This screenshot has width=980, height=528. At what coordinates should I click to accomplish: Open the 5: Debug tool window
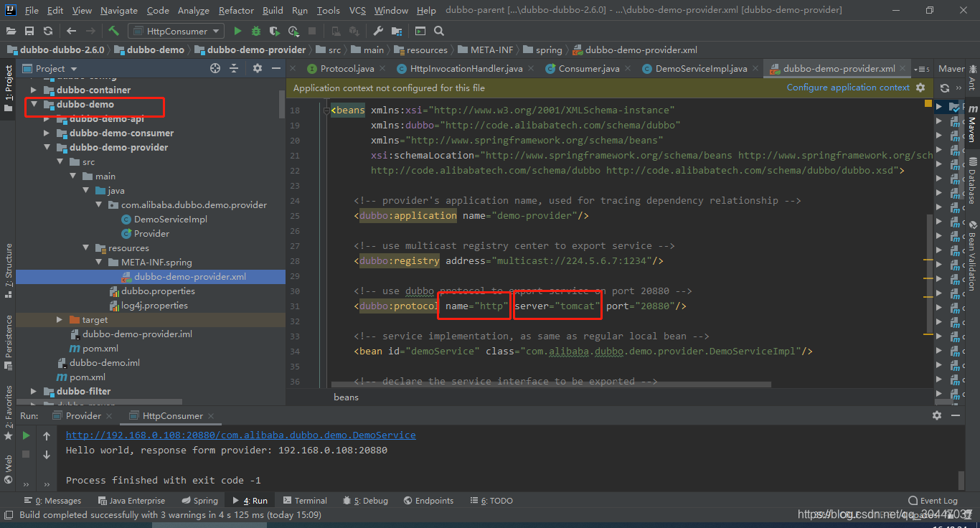point(365,501)
